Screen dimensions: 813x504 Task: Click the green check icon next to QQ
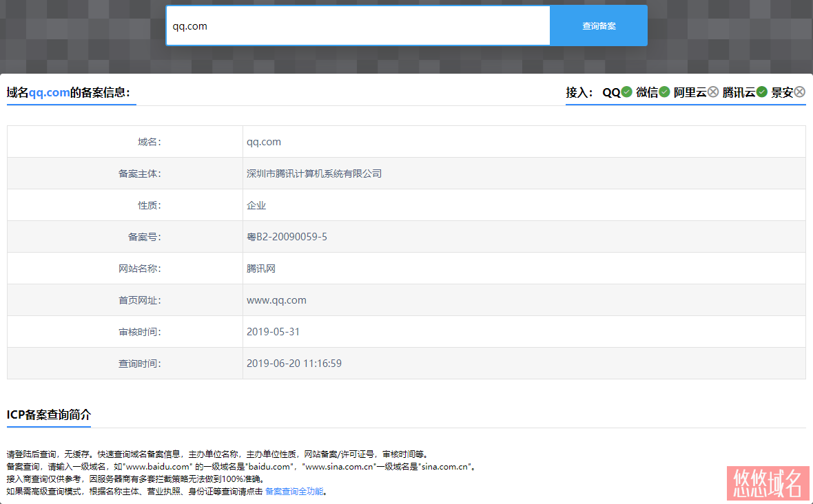click(627, 92)
